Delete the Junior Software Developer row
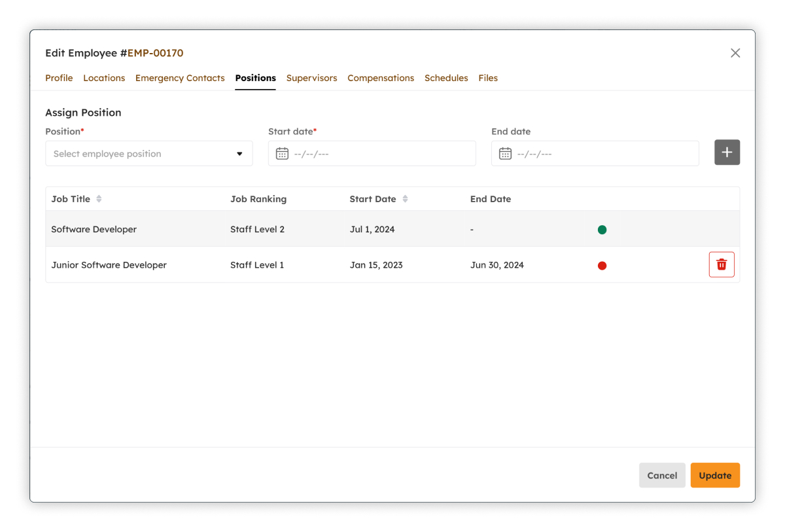Viewport: 785px width, 532px height. pyautogui.click(x=722, y=264)
